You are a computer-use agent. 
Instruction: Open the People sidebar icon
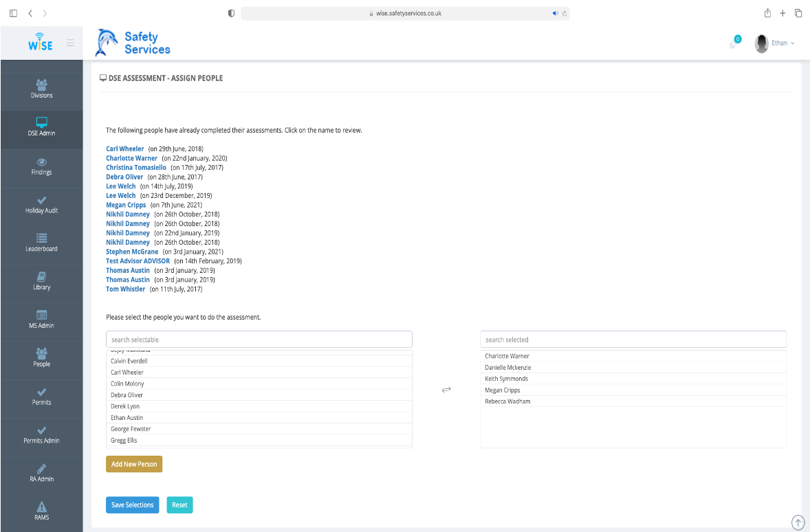click(41, 353)
